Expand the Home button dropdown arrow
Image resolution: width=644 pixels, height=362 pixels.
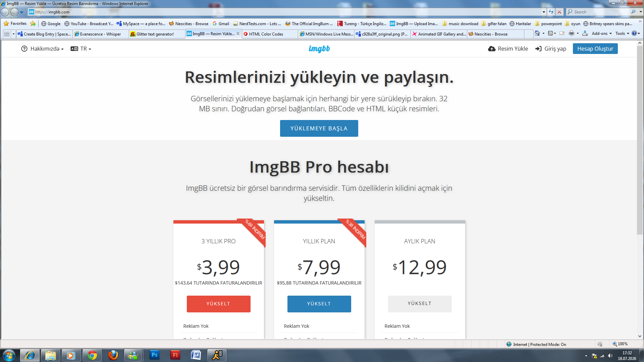click(x=543, y=34)
